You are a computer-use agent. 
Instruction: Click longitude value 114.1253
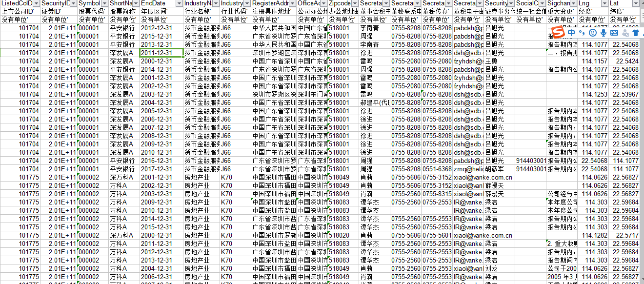[593, 94]
